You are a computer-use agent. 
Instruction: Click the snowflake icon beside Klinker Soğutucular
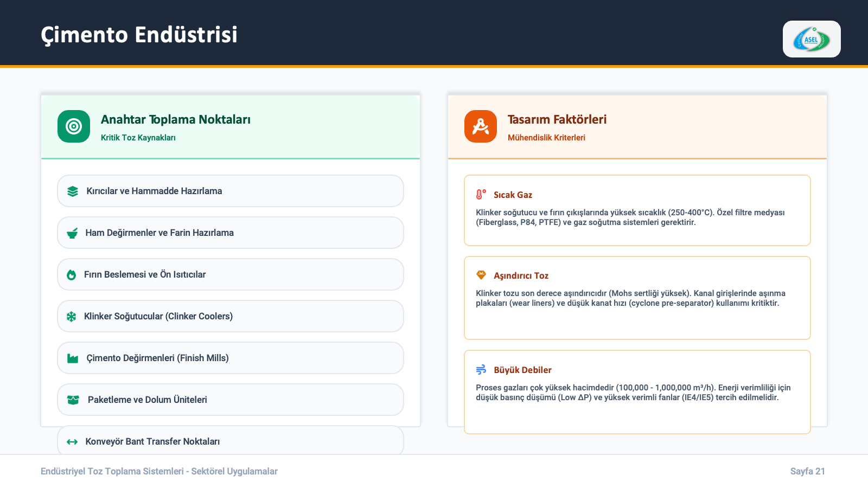[x=72, y=317]
